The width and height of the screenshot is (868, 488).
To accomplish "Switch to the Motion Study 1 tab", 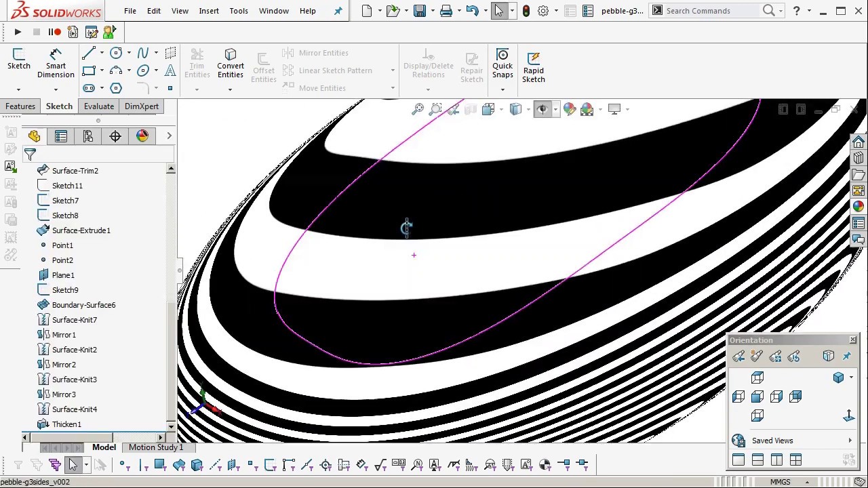I will (x=156, y=447).
